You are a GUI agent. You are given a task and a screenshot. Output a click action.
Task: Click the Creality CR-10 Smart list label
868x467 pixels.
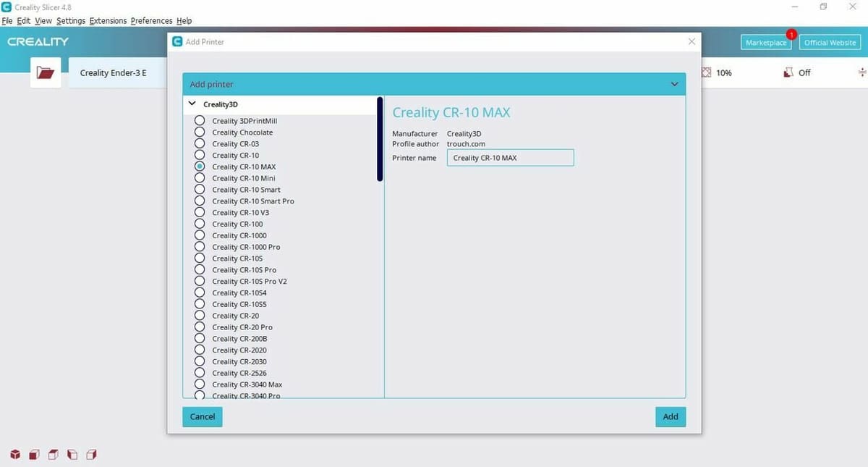click(x=246, y=190)
